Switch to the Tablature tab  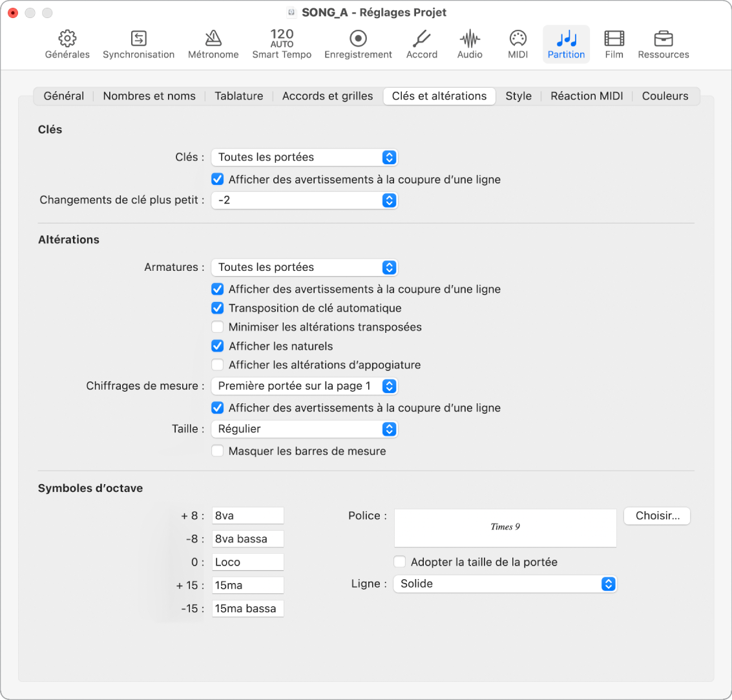pyautogui.click(x=238, y=96)
